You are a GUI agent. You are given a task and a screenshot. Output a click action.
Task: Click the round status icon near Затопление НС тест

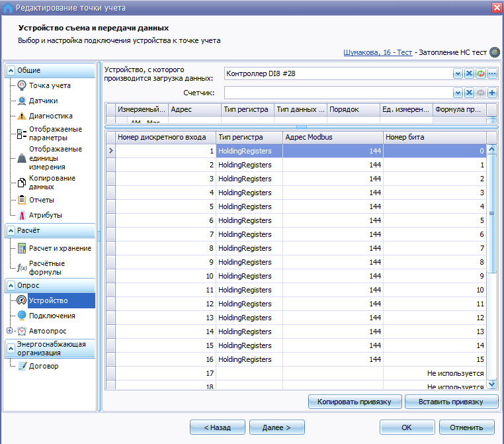point(494,52)
